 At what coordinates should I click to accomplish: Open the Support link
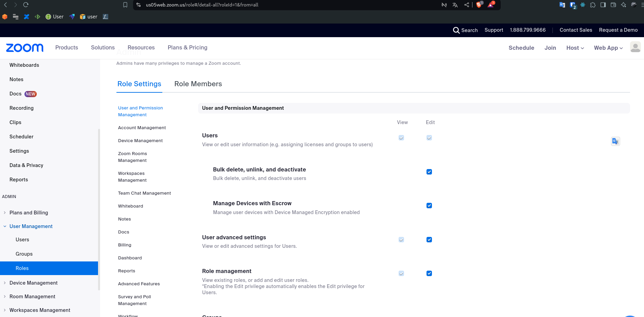pos(494,30)
